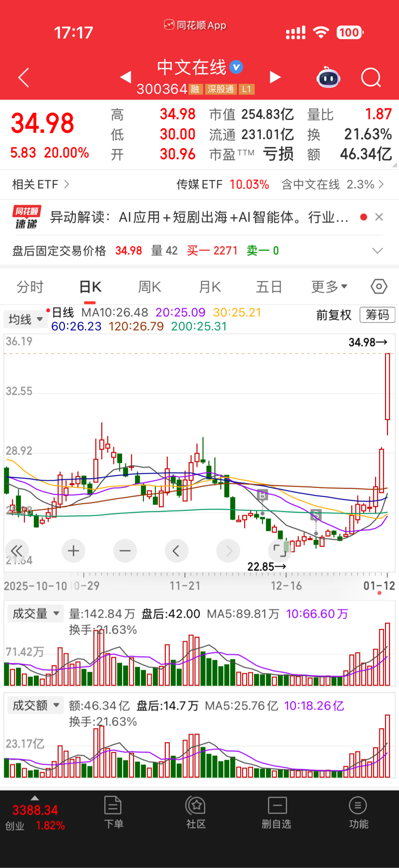Select the 五日 tab
This screenshot has width=399, height=868.
269,287
